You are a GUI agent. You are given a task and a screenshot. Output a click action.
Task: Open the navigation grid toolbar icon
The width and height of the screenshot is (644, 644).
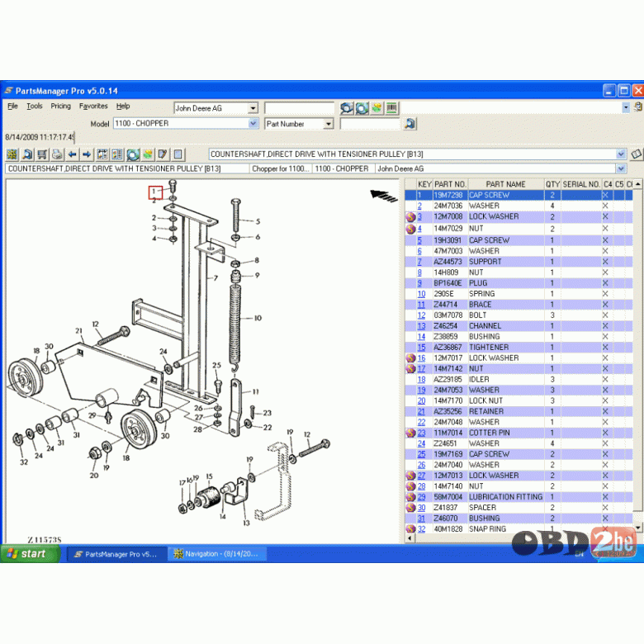click(12, 154)
